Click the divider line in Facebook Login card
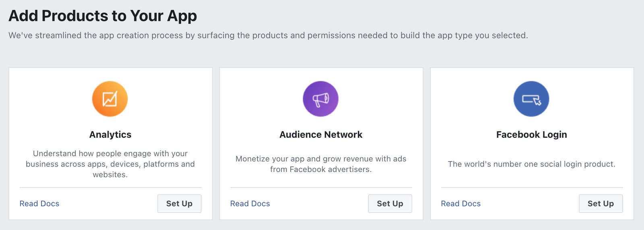The height and width of the screenshot is (230, 644). pos(532,187)
